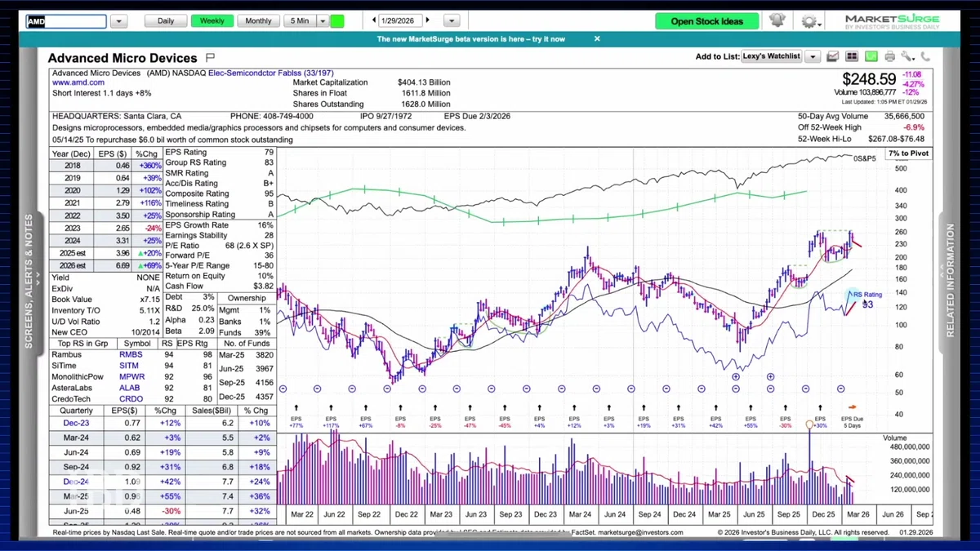Screen dimensions: 980x551
Task: Open the ALAB symbol link
Action: click(131, 389)
